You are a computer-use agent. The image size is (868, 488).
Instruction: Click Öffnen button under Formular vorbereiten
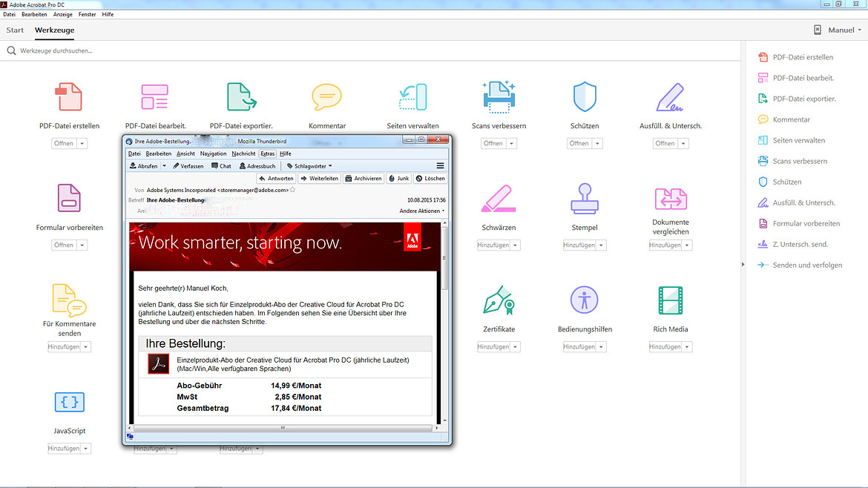[x=64, y=245]
